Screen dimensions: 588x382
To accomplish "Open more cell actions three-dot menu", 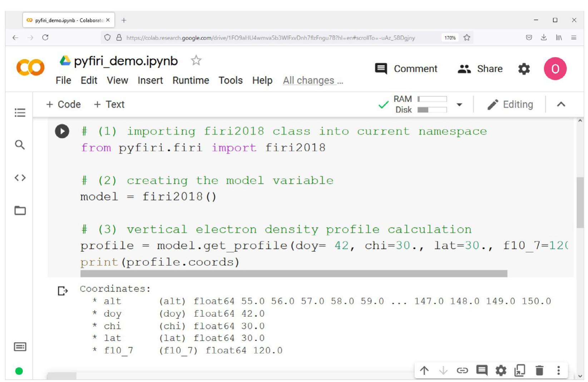I will 558,370.
